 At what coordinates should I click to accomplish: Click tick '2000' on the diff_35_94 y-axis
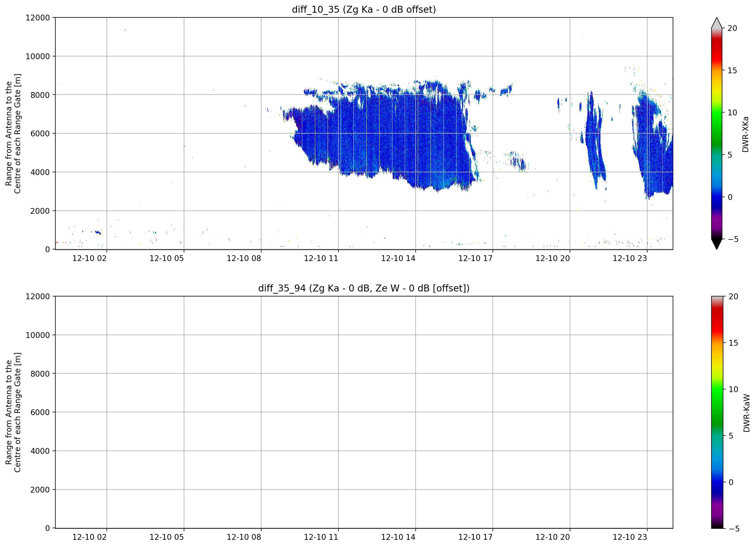[x=40, y=490]
